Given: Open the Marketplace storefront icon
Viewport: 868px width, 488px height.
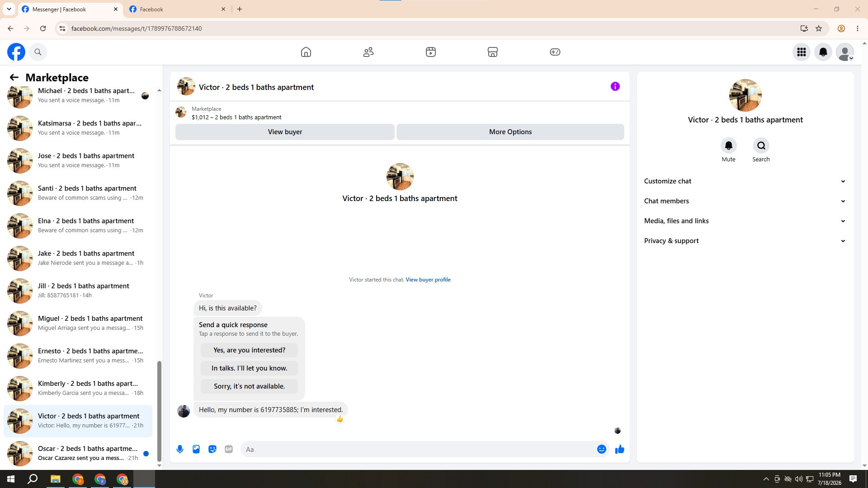Looking at the screenshot, I should click(x=493, y=52).
